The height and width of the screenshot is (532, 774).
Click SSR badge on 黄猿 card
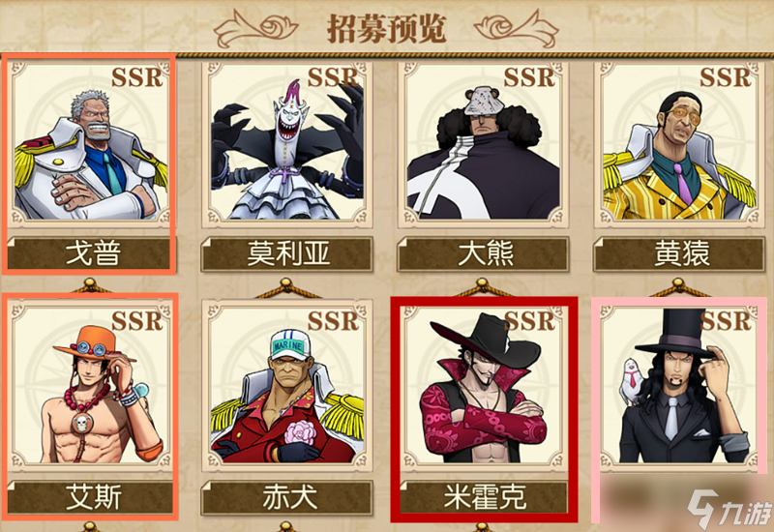[726, 77]
